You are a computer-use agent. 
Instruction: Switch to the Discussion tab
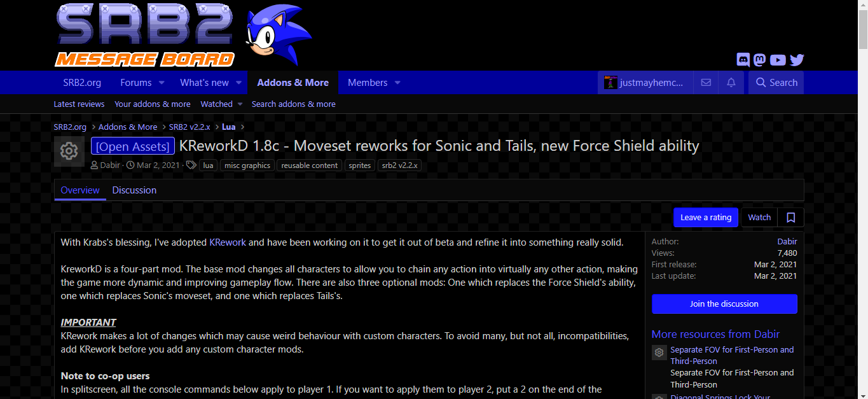click(x=134, y=190)
